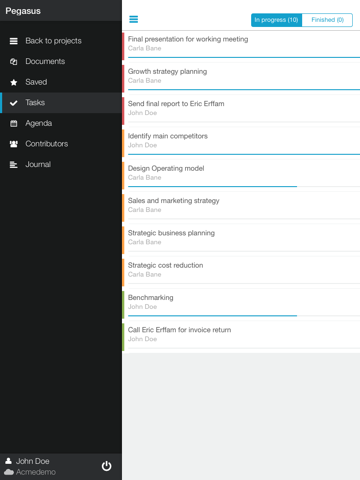
Task: Open task Call Eric Erffam for invoice return
Action: point(241,337)
